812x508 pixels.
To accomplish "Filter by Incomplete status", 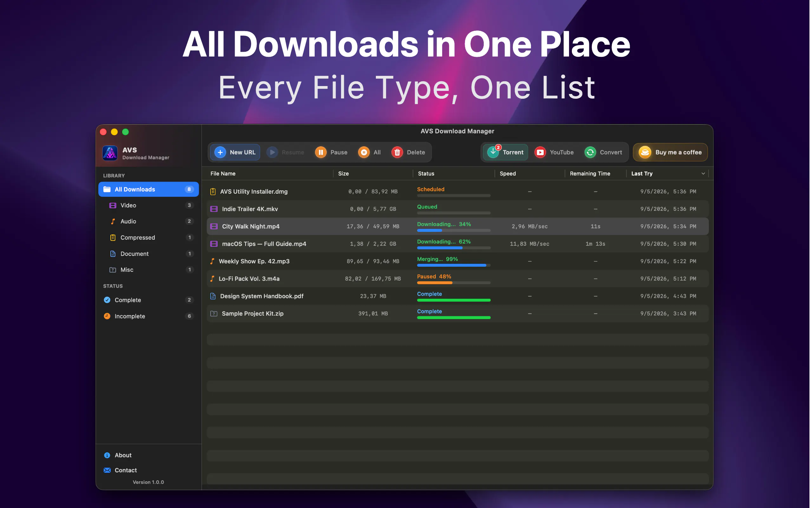I will pos(149,317).
